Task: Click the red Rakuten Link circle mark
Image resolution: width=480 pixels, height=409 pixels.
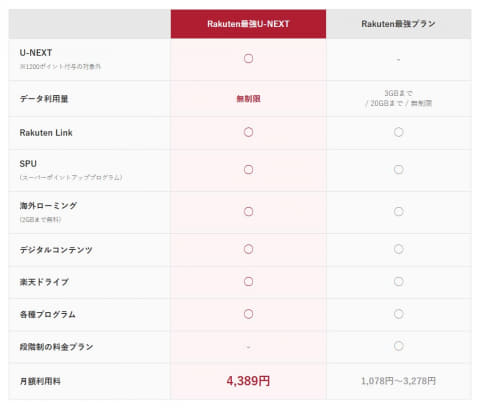Action: pos(248,132)
